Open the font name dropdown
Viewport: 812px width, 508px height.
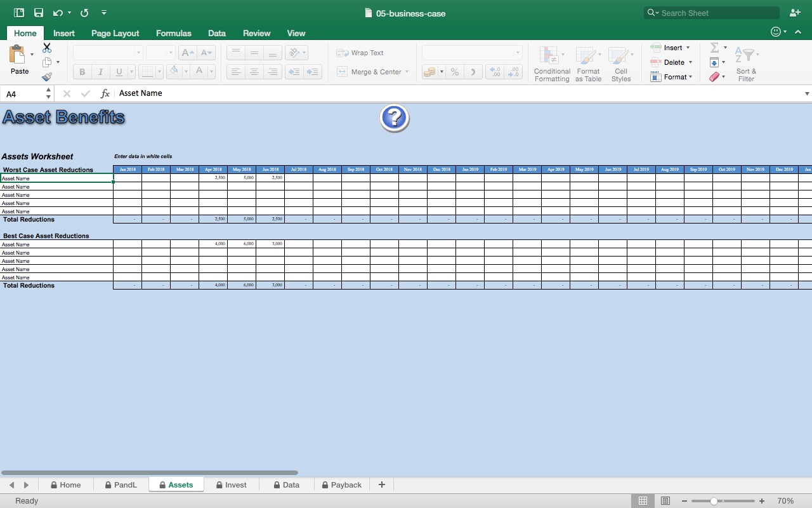point(138,53)
